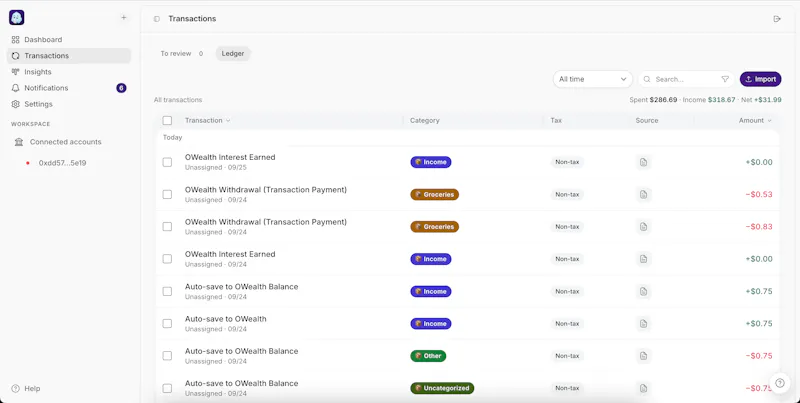This screenshot has height=403, width=800.
Task: Click source document icon on -$0.53 withdrawal
Action: pos(643,194)
